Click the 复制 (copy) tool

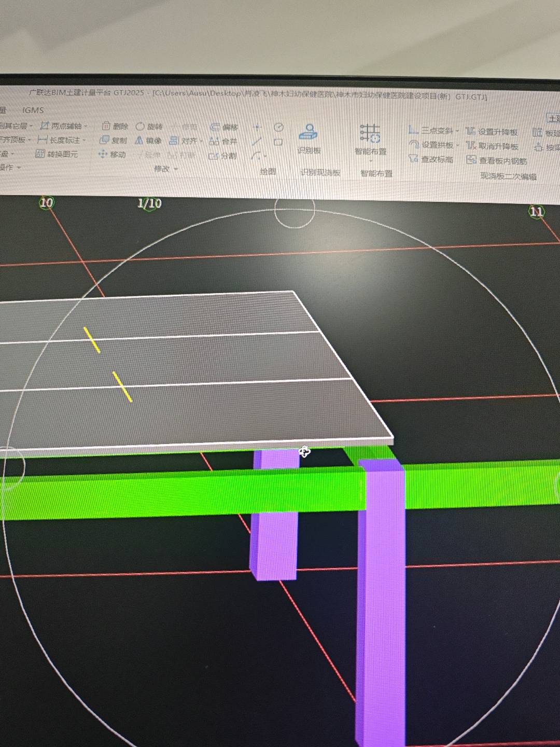pyautogui.click(x=113, y=140)
